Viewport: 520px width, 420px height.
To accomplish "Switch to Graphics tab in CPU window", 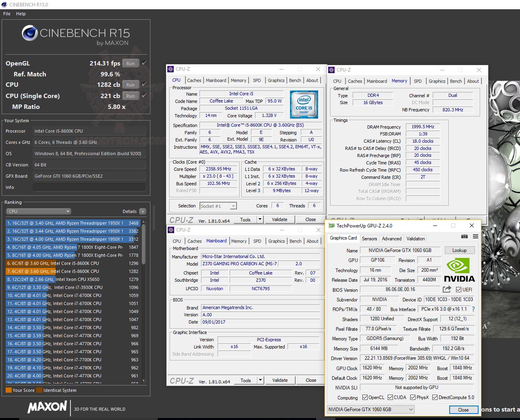I will click(276, 80).
